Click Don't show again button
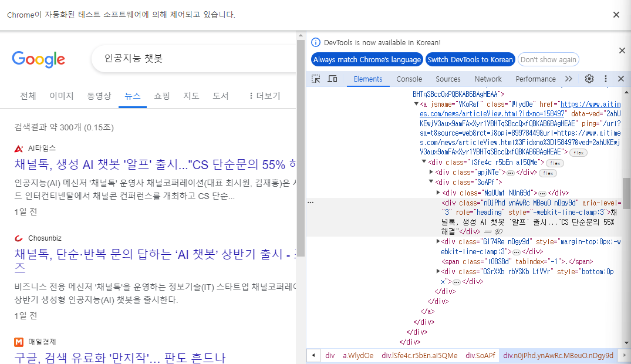 tap(548, 60)
